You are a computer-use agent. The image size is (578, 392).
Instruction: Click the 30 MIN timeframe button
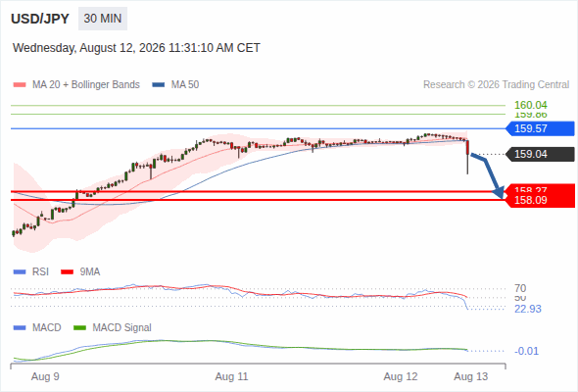(x=103, y=19)
